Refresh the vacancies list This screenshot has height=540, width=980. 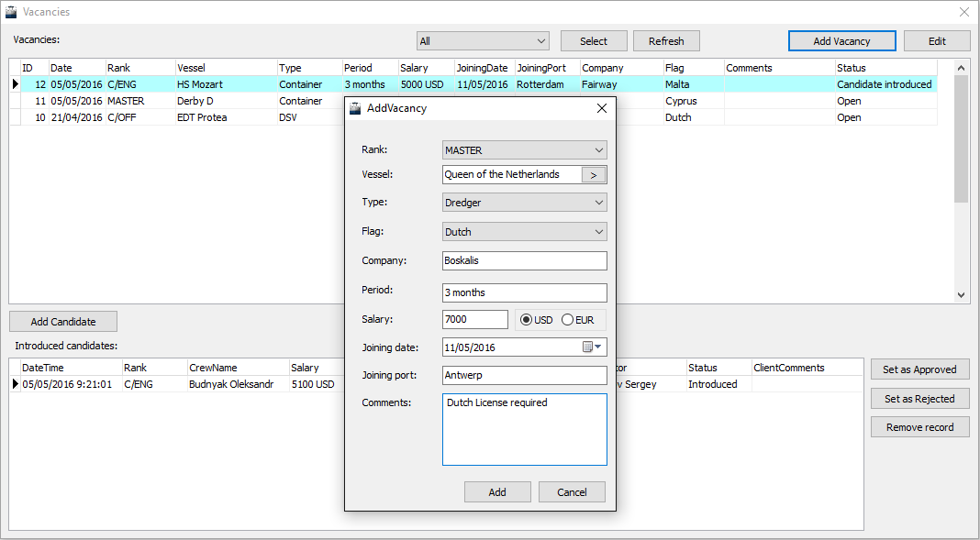[666, 41]
